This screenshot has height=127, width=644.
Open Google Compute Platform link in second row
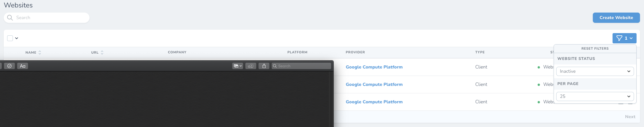[x=374, y=84]
